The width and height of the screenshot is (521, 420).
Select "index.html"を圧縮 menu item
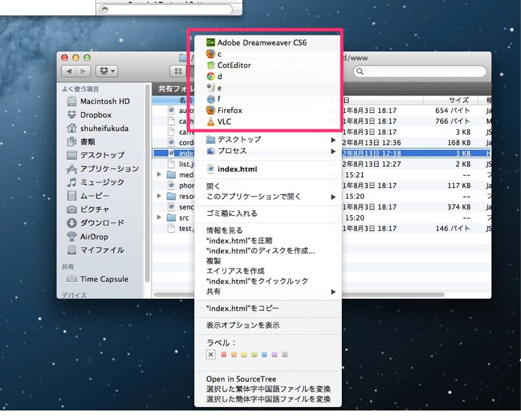(x=239, y=240)
